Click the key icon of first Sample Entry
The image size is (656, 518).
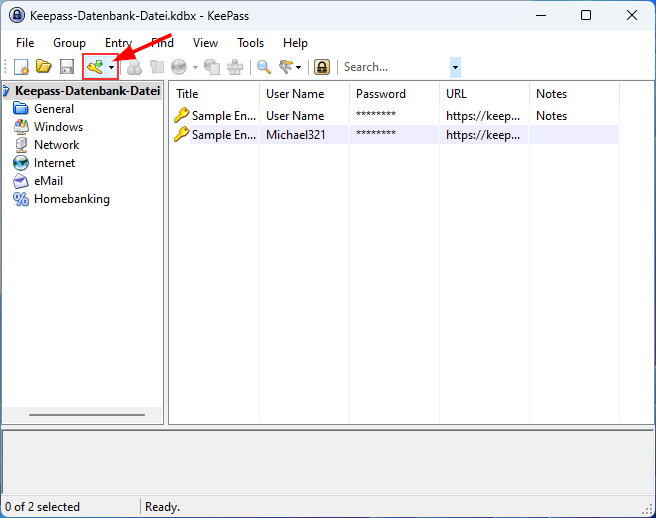click(x=182, y=115)
